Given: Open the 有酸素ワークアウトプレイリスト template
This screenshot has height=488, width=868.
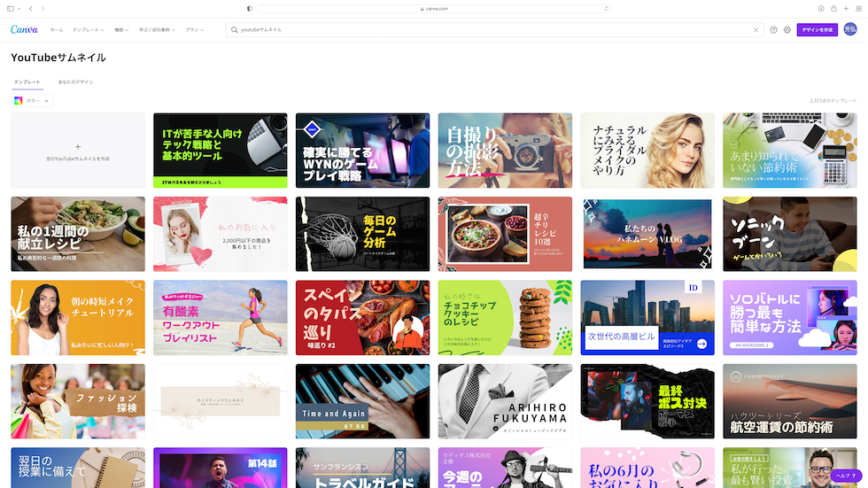Looking at the screenshot, I should tap(221, 318).
